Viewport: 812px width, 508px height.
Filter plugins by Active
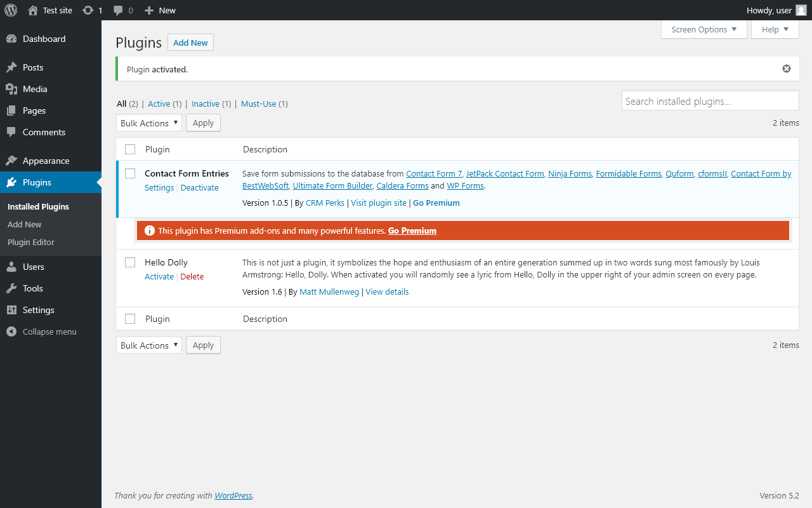[x=159, y=104]
